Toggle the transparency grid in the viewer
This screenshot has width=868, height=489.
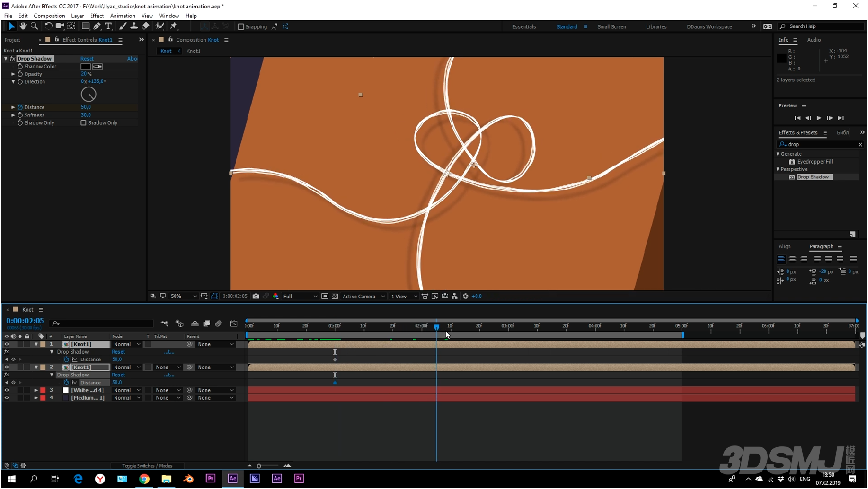335,297
